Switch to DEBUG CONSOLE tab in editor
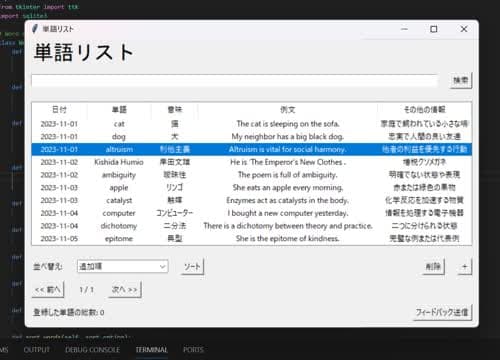This screenshot has width=500, height=360. click(92, 350)
